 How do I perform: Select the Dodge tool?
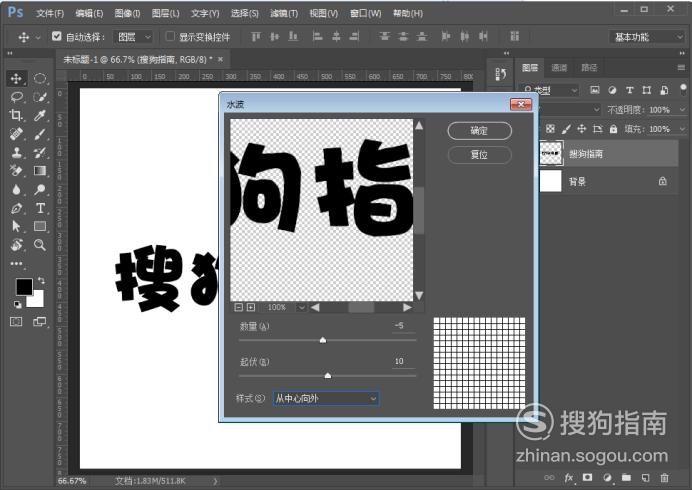tap(40, 189)
